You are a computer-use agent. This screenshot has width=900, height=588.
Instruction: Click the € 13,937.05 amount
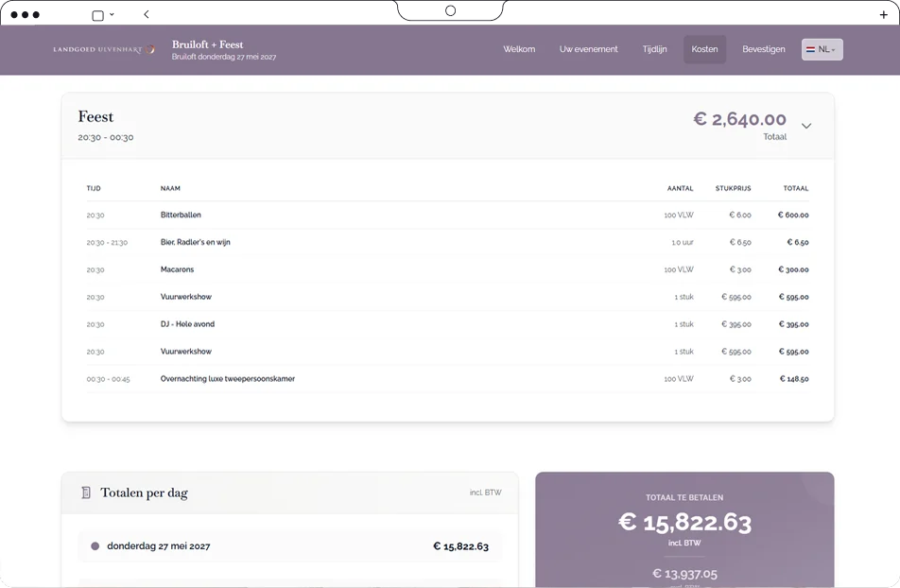684,574
